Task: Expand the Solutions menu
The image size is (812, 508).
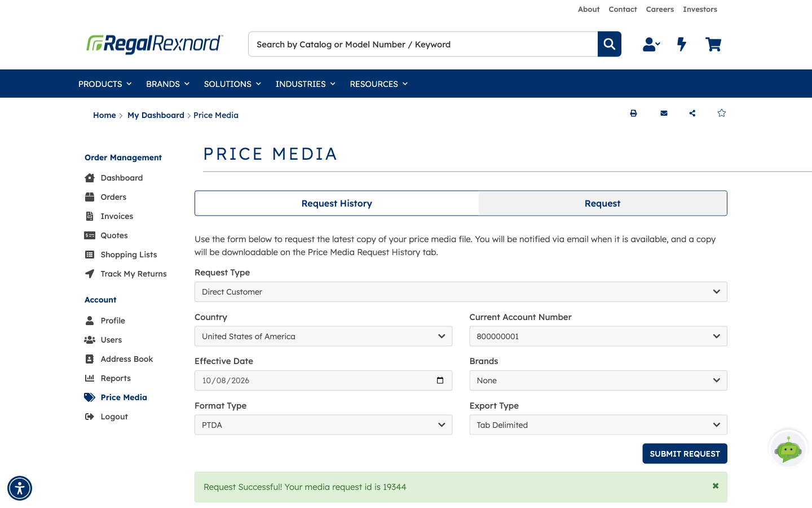Action: pos(232,84)
